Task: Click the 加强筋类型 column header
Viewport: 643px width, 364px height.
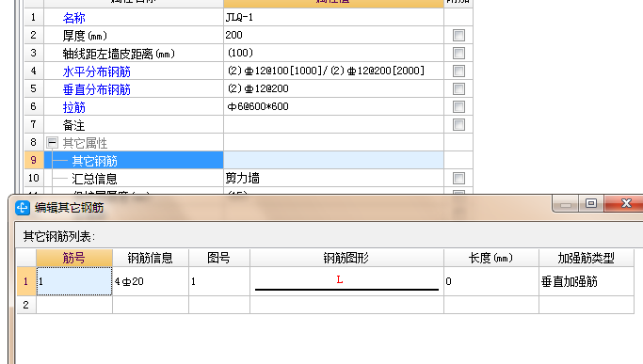Action: [587, 258]
